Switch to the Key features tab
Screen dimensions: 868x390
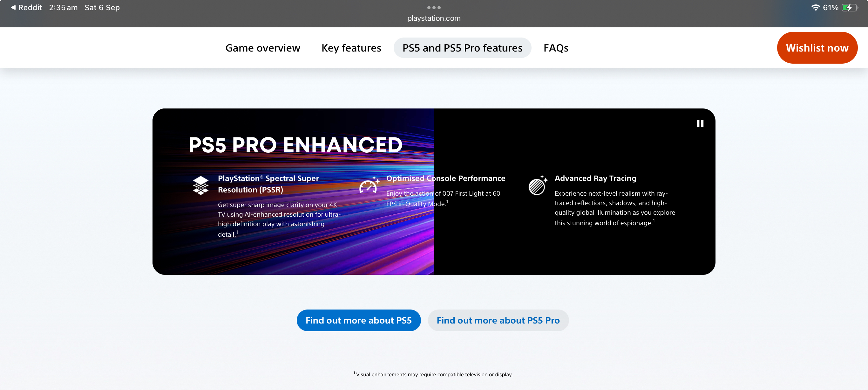351,48
